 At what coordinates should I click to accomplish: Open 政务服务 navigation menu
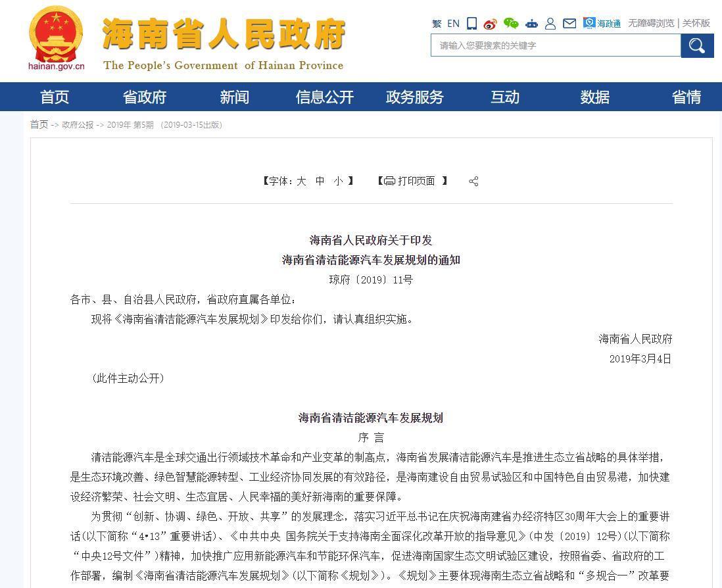(414, 97)
